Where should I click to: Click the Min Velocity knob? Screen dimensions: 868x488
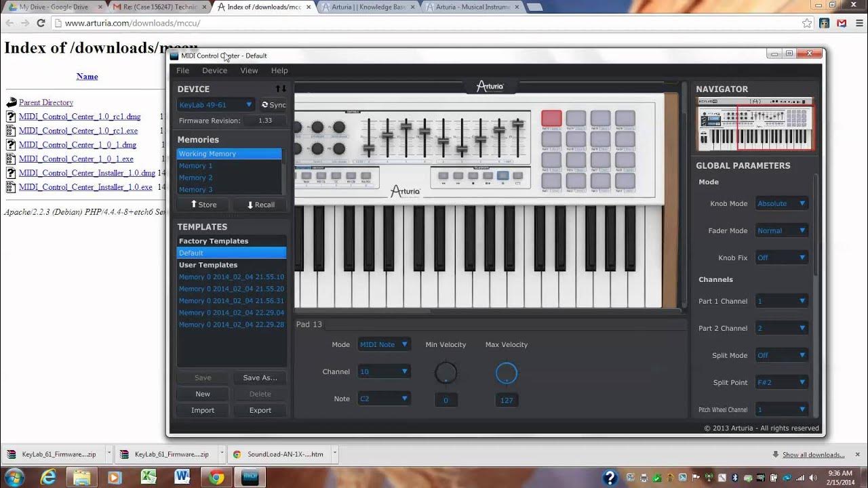446,373
